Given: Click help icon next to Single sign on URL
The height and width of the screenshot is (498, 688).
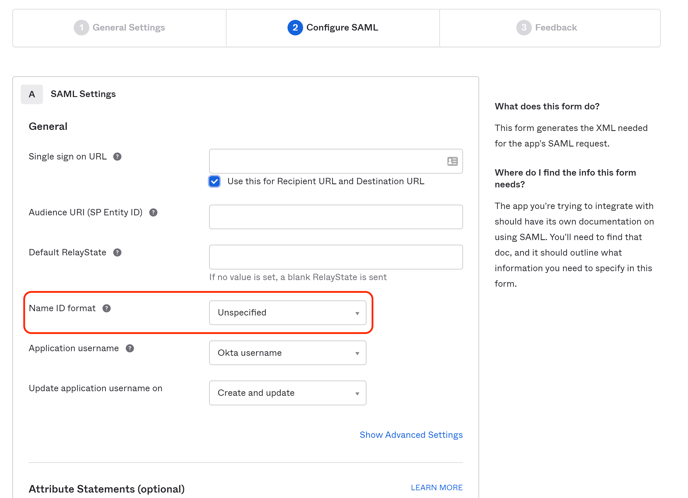Looking at the screenshot, I should pos(117,157).
